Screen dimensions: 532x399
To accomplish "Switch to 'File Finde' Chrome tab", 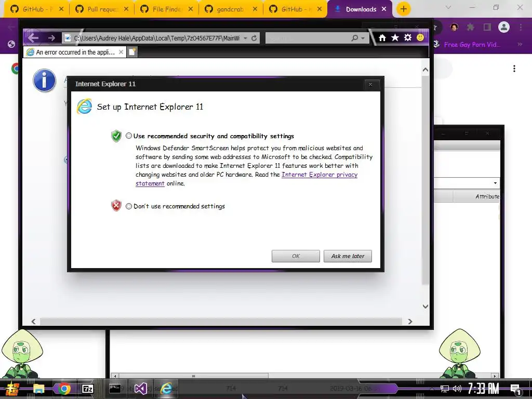I will (x=166, y=9).
